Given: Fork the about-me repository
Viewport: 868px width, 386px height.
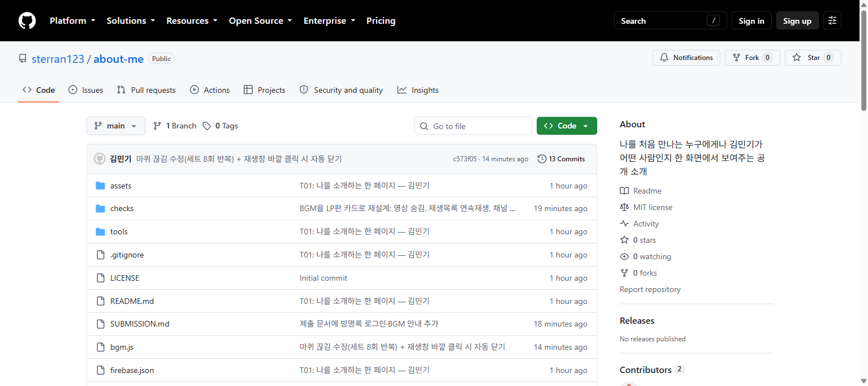Looking at the screenshot, I should 753,58.
